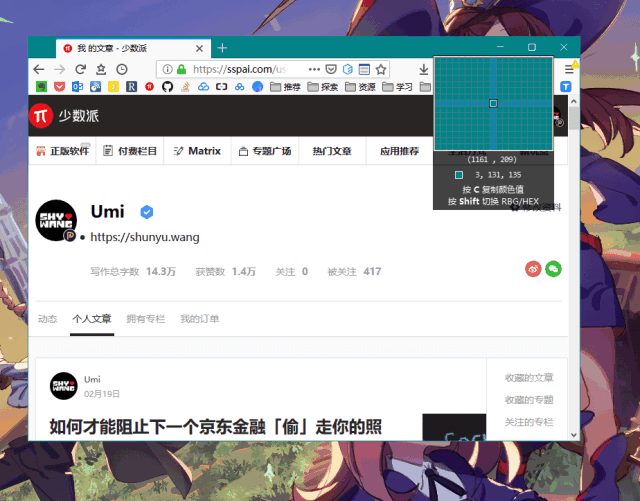Viewport: 640px width, 501px height.
Task: Reload the current page
Action: coord(80,69)
